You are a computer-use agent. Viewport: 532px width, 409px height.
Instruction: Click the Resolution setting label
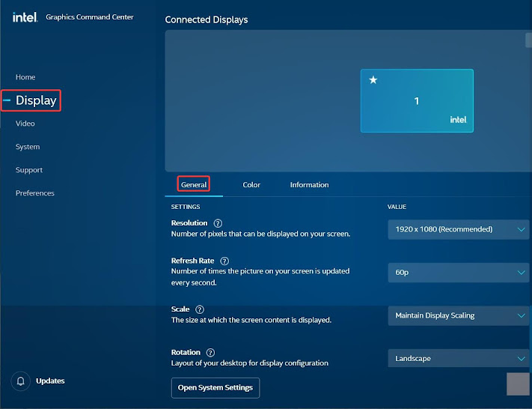pos(189,223)
